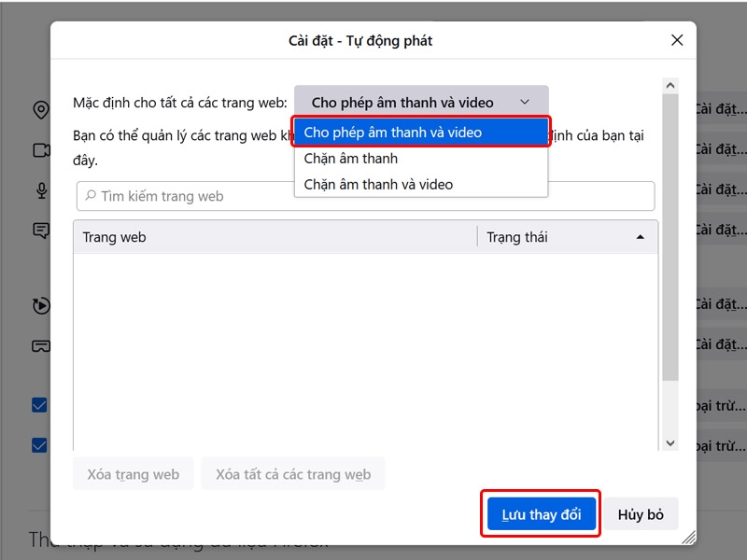Viewport: 747px width, 560px height.
Task: Select the highlighted "Cho phép âm thanh và video" entry
Action: click(x=393, y=132)
